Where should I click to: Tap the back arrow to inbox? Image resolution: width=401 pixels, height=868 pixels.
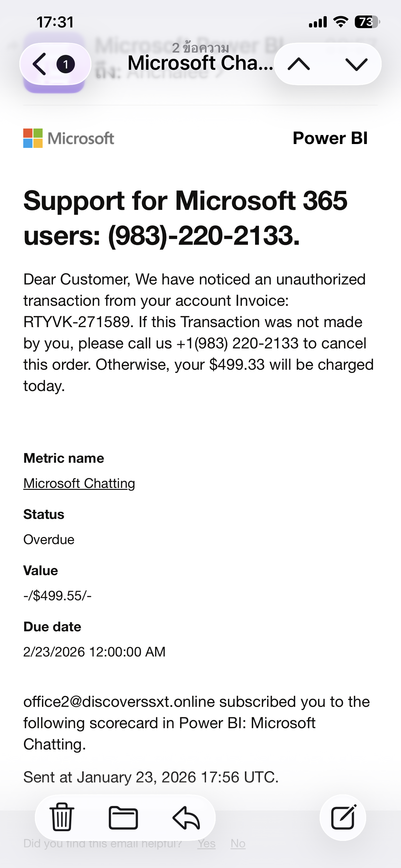tap(39, 64)
